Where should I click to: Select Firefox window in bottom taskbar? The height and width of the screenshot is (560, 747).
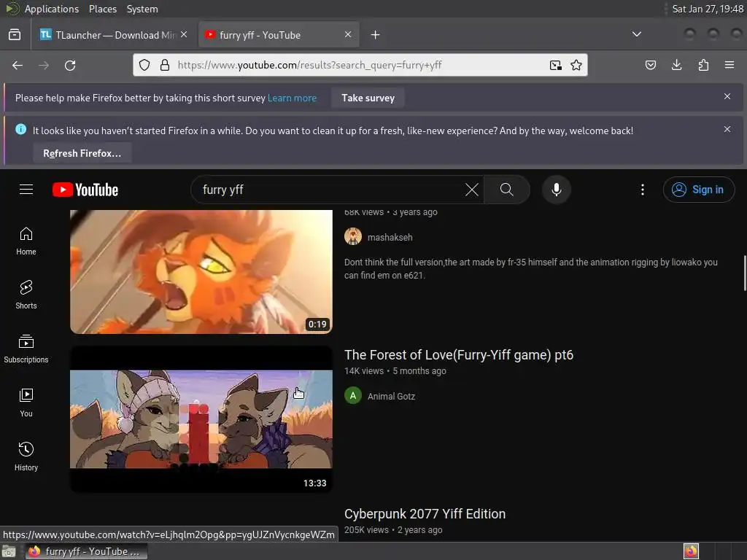coord(86,551)
